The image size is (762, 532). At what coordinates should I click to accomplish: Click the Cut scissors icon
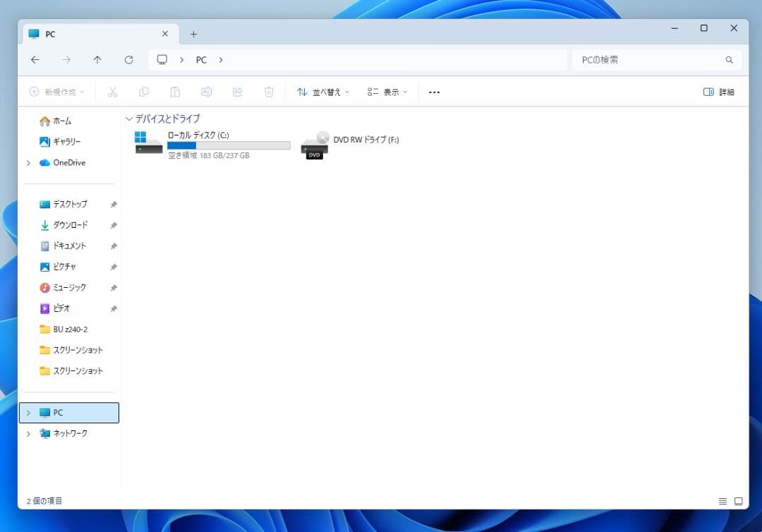tap(112, 92)
